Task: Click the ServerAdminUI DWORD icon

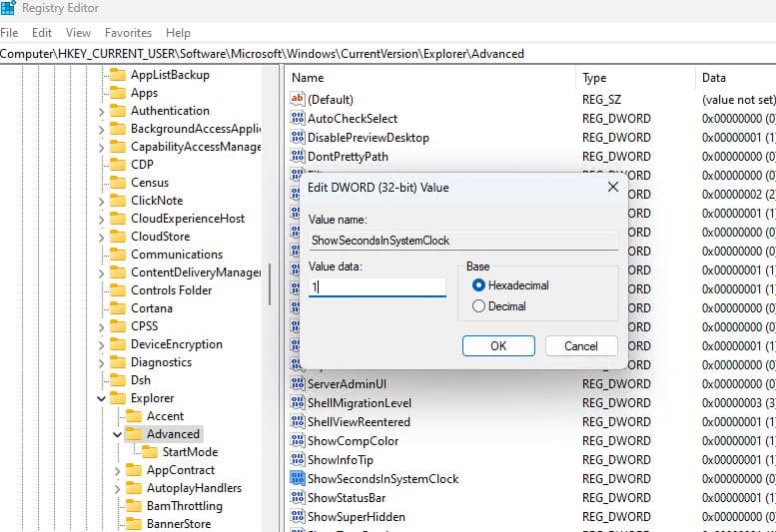Action: 298,383
